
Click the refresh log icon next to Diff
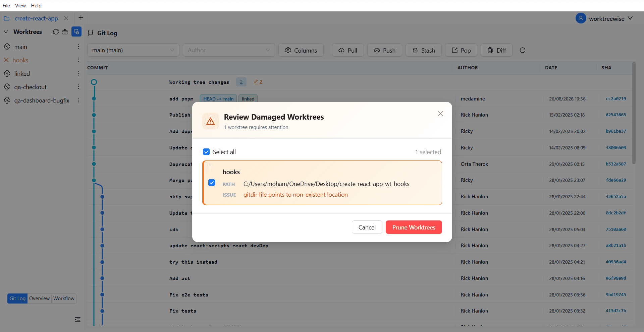(523, 50)
